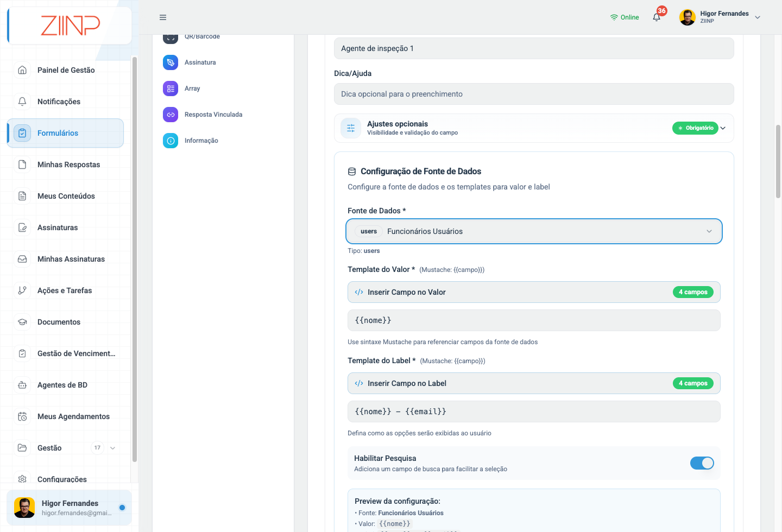Viewport: 782px width, 532px height.
Task: Click the Painel de Gestão home icon
Action: [22, 70]
